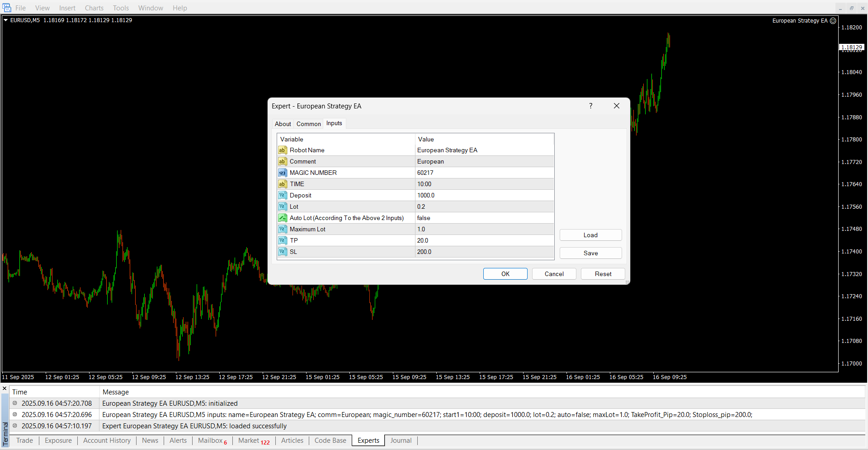Viewport: 868px width, 450px height.
Task: Edit the Lot value field 0.2
Action: 484,206
